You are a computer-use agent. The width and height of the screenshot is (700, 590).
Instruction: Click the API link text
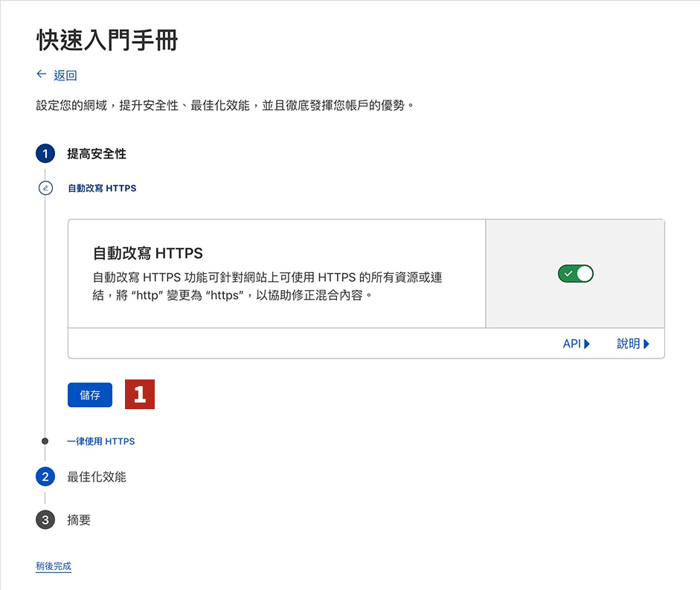pos(571,344)
